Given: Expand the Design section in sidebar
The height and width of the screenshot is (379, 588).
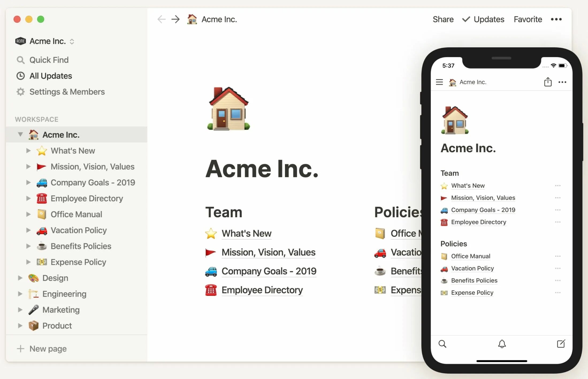Looking at the screenshot, I should point(20,277).
